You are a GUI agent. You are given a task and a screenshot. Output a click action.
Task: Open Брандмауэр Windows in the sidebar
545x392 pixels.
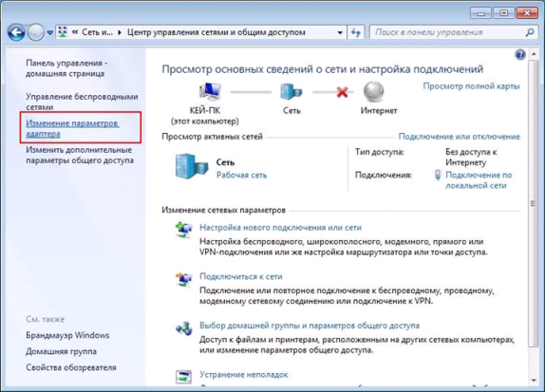[67, 335]
